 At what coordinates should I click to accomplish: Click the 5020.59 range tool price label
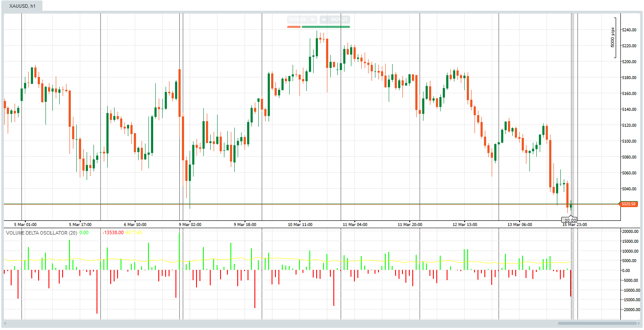pyautogui.click(x=296, y=19)
